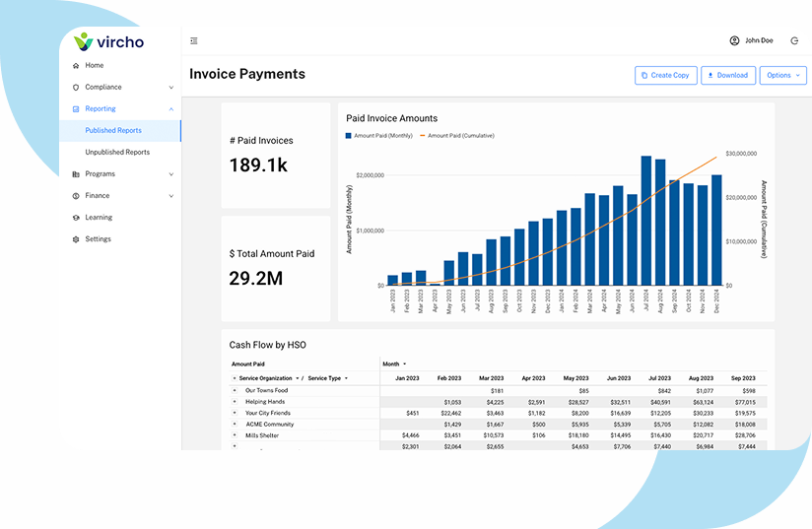This screenshot has width=812, height=529.
Task: Click the May 2023 column header
Action: tap(575, 378)
